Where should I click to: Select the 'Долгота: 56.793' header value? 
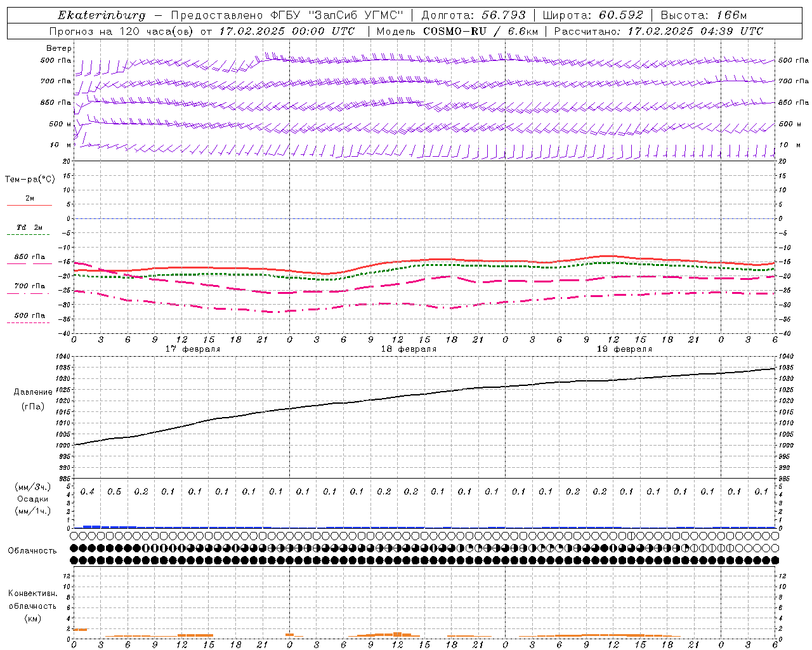tap(473, 15)
